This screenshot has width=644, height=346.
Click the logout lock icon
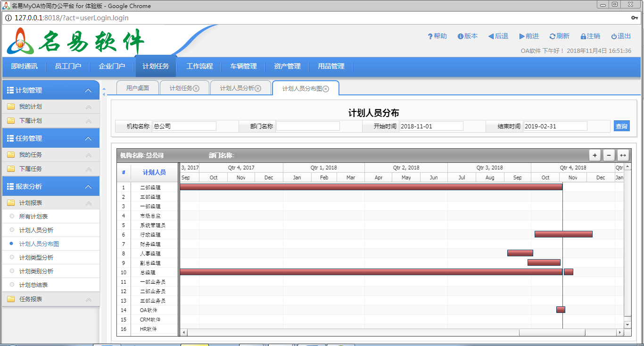point(583,36)
